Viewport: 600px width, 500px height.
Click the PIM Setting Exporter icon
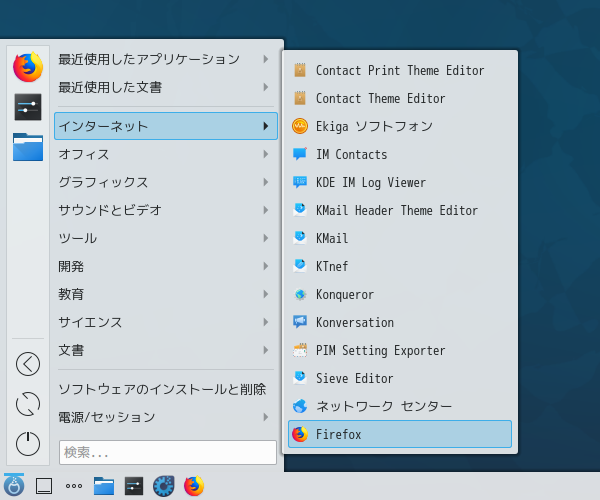click(300, 350)
